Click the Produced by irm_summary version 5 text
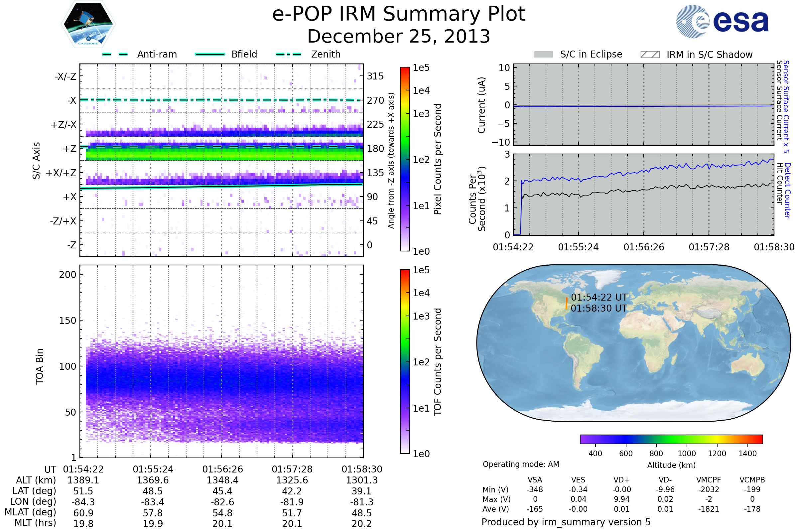This screenshot has width=798, height=532. [x=566, y=522]
